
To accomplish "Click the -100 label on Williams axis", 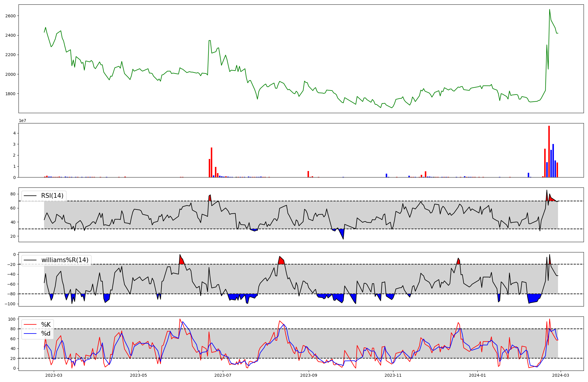I will [x=10, y=304].
